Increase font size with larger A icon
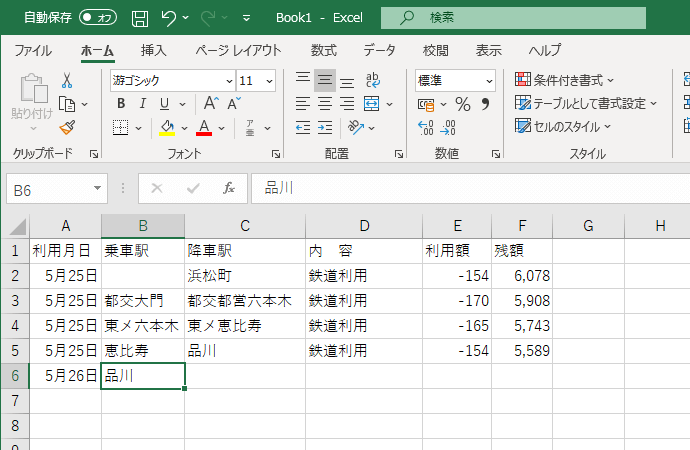The image size is (690, 450). (211, 103)
